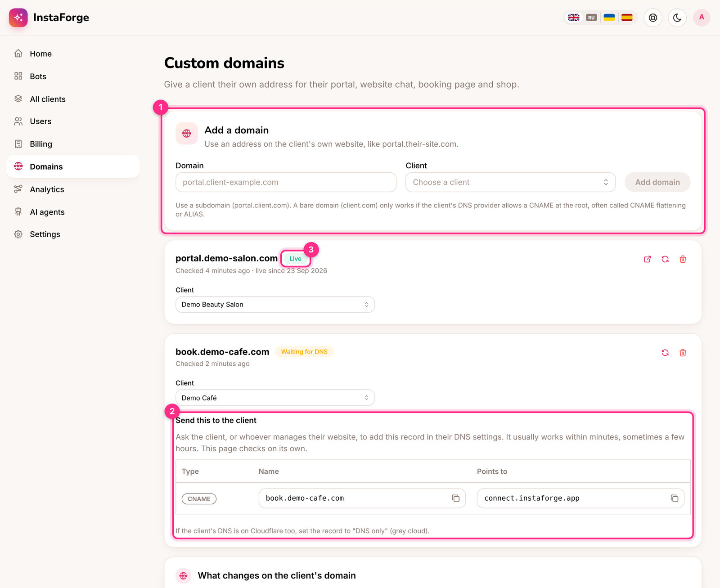Open portal.demo-salon.com in new tab

point(648,259)
